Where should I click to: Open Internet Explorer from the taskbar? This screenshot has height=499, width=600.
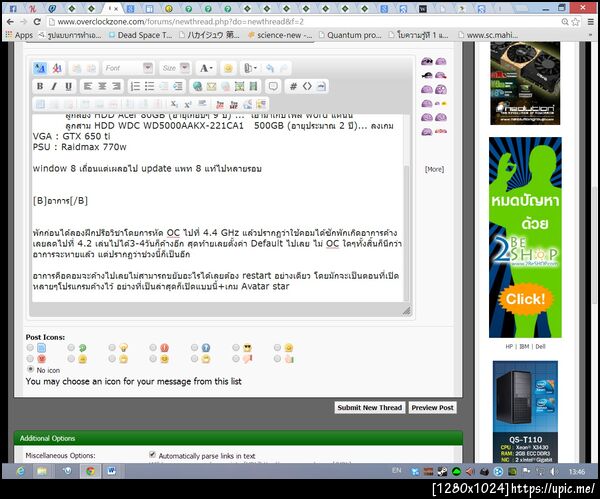tap(20, 471)
